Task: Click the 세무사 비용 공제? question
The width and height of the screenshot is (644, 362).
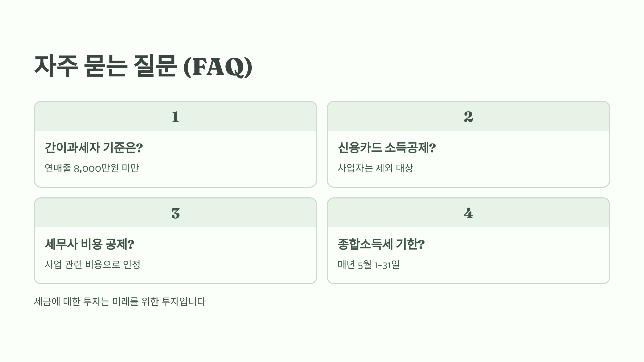Action: click(89, 244)
